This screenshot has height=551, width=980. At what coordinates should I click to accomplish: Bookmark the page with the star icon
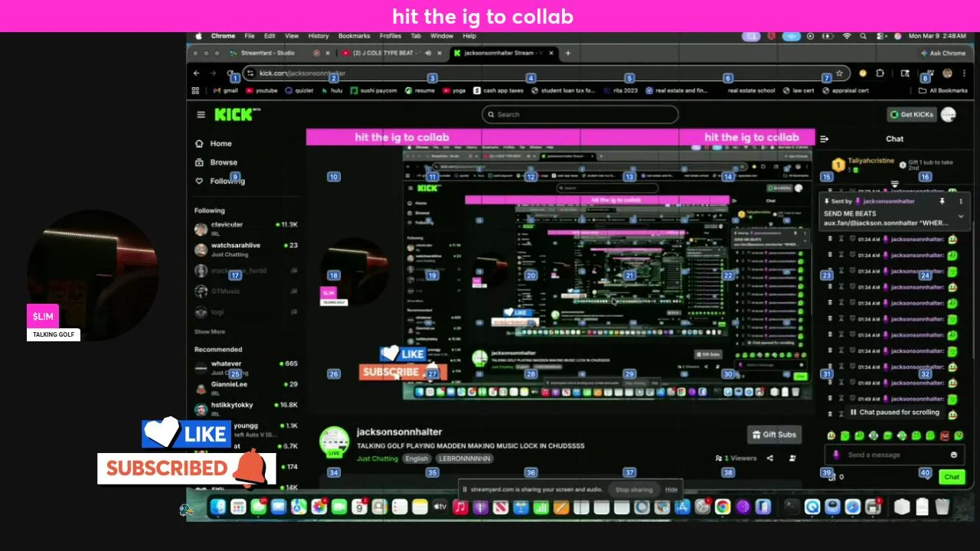click(x=840, y=73)
